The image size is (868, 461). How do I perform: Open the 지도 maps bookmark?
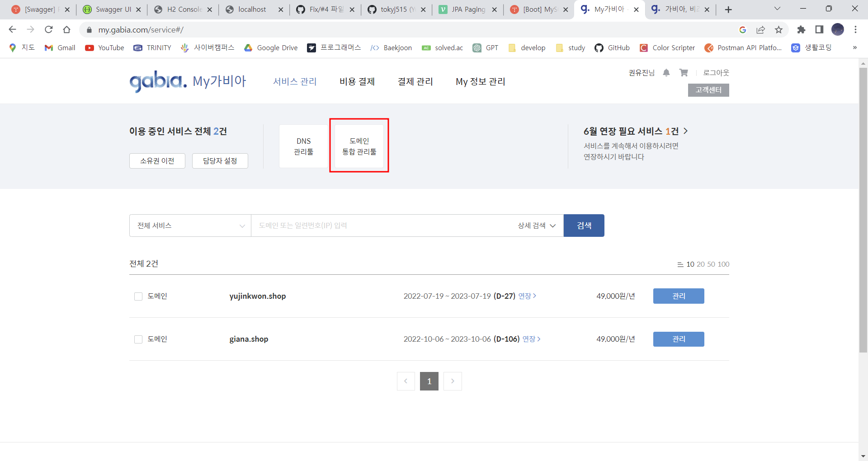[22, 48]
